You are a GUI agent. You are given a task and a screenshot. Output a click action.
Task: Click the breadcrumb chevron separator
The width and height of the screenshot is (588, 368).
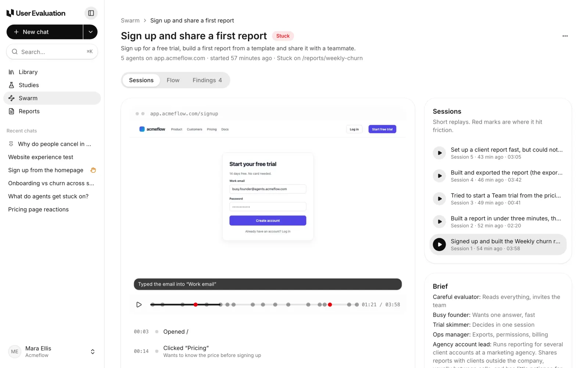coord(145,21)
